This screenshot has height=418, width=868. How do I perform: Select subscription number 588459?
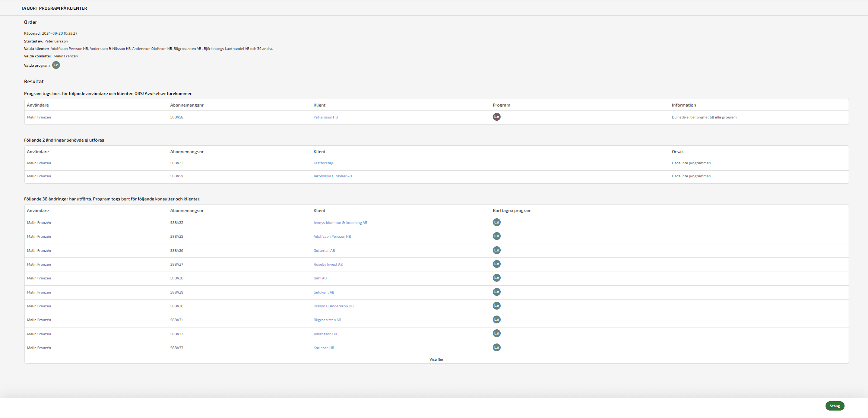click(x=177, y=176)
